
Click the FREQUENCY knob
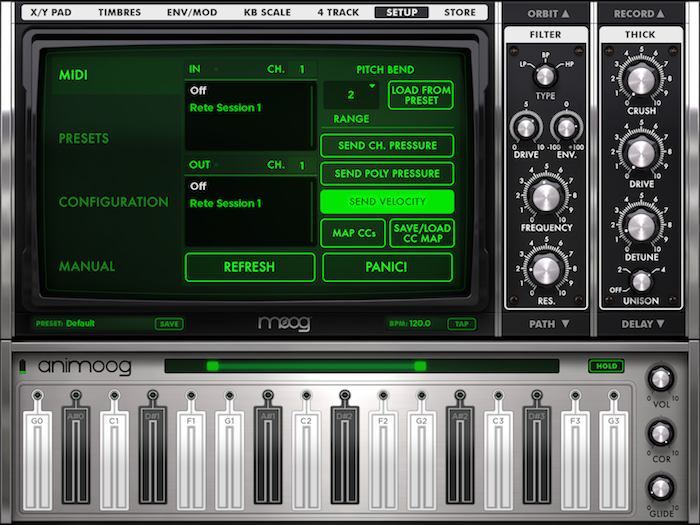[546, 196]
